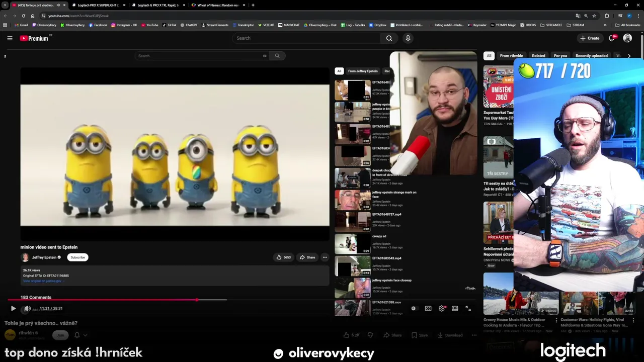
Task: Click the YouTube search magnifier button
Action: [389, 38]
